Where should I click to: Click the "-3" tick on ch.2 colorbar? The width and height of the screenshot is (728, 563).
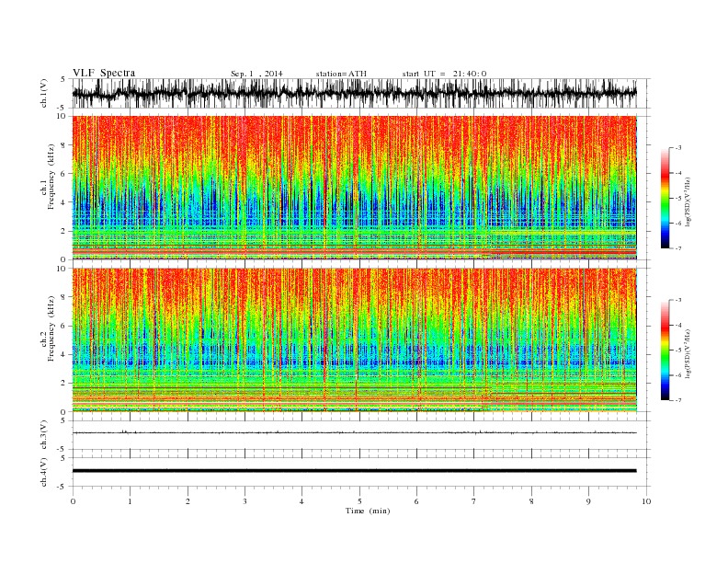678,300
